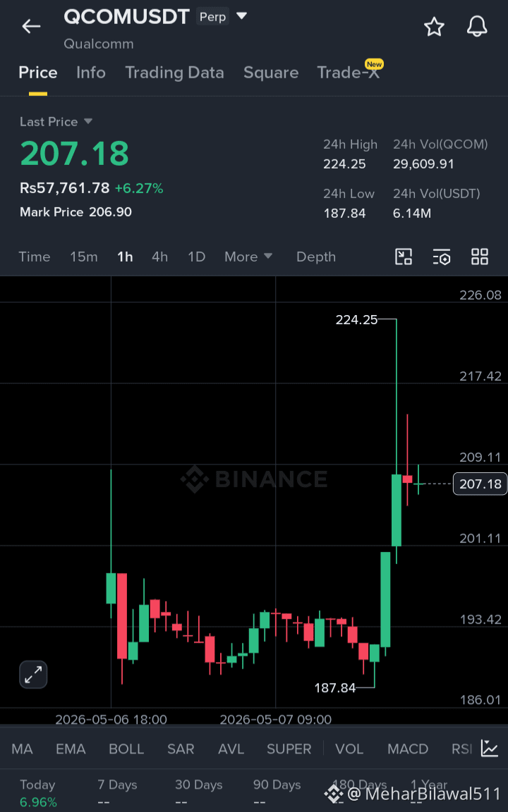Open chart settings list icon
Viewport: 508px width, 812px height.
click(442, 257)
